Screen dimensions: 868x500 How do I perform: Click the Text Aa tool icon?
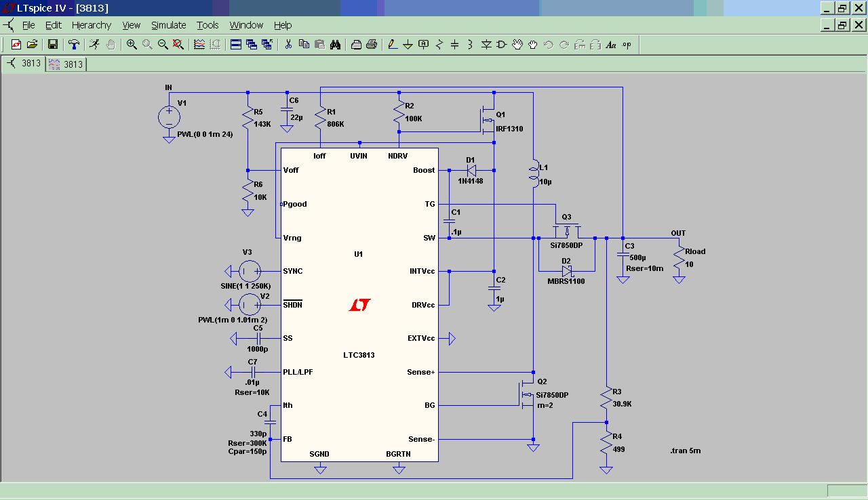pos(611,45)
